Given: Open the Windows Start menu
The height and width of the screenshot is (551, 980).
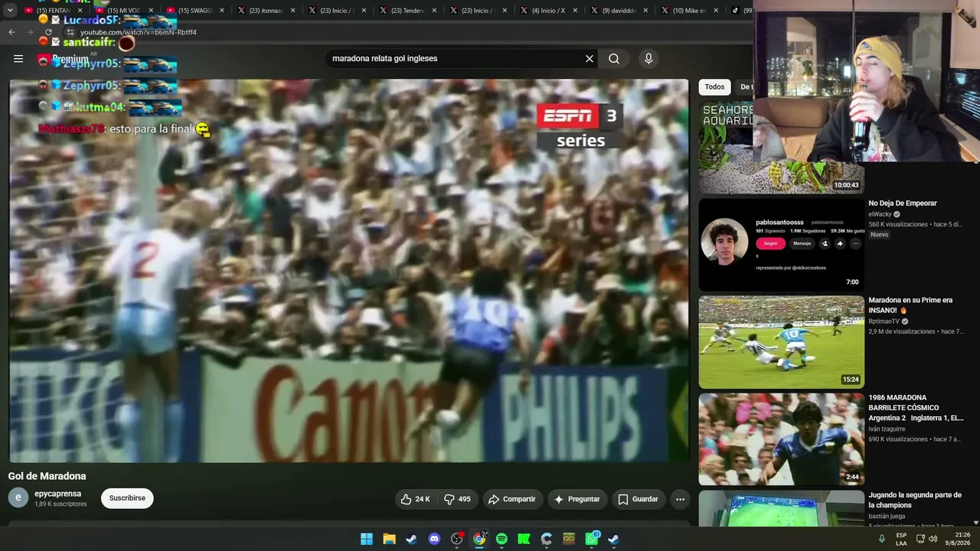Looking at the screenshot, I should [x=367, y=539].
